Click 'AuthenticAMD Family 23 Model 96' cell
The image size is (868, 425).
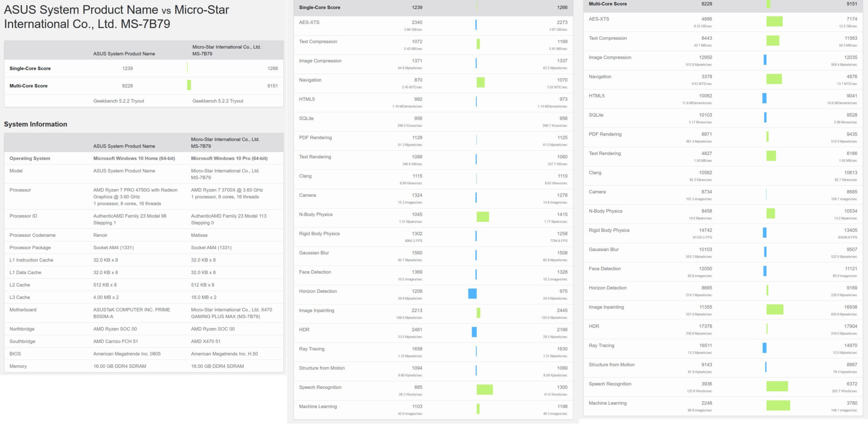pyautogui.click(x=130, y=220)
